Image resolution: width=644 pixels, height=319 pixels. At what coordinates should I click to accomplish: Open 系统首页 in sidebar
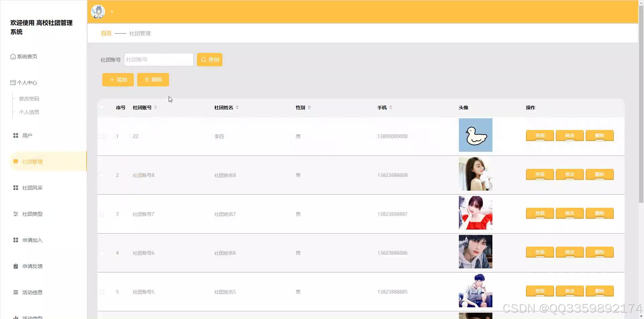pyautogui.click(x=27, y=56)
